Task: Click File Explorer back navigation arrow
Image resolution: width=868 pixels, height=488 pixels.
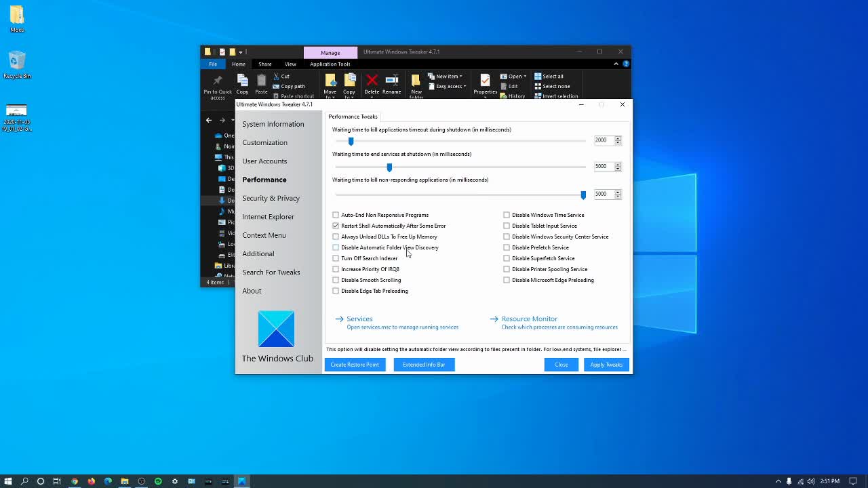Action: tap(209, 120)
